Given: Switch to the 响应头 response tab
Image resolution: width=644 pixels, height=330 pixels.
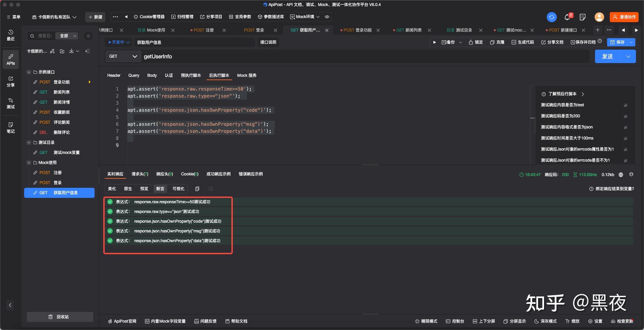Looking at the screenshot, I should [164, 174].
